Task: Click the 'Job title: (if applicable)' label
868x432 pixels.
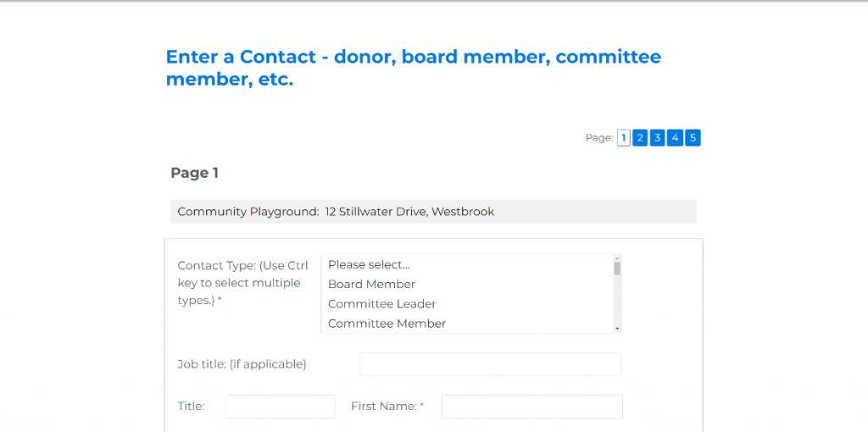Action: pyautogui.click(x=242, y=364)
